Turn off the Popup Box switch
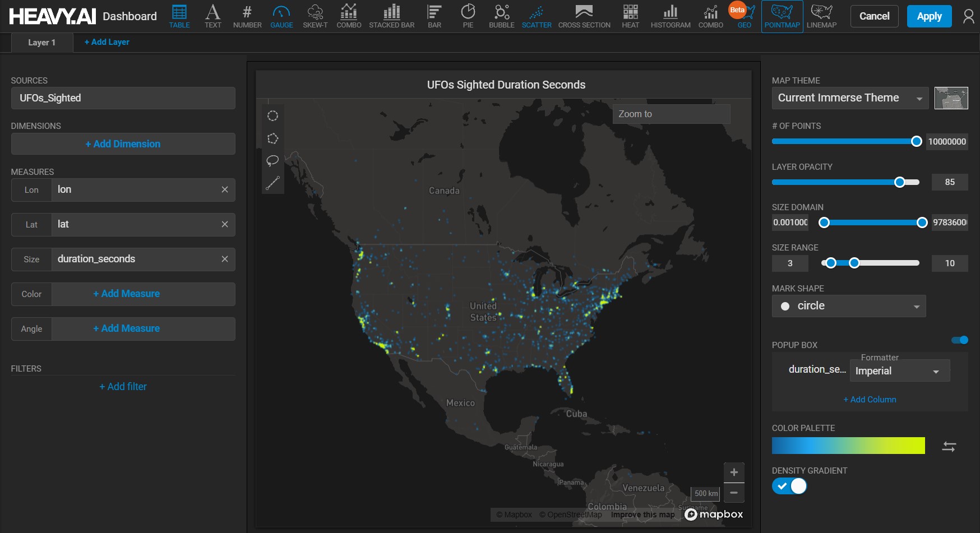Viewport: 980px width, 533px height. 960,340
